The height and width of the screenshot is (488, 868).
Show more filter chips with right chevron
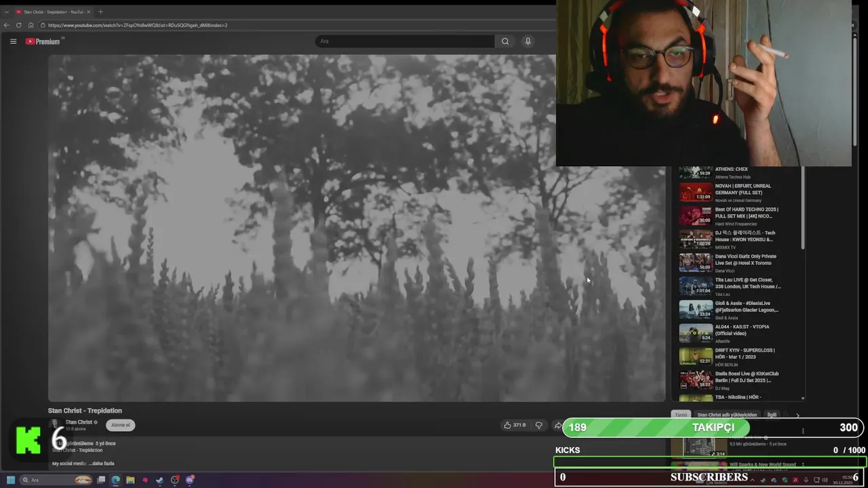point(797,415)
